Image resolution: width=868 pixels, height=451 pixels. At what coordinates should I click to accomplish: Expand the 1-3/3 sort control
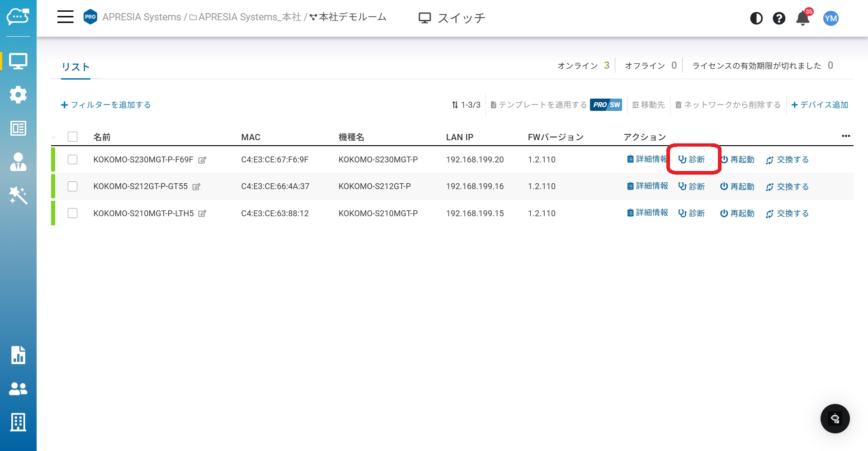point(466,105)
